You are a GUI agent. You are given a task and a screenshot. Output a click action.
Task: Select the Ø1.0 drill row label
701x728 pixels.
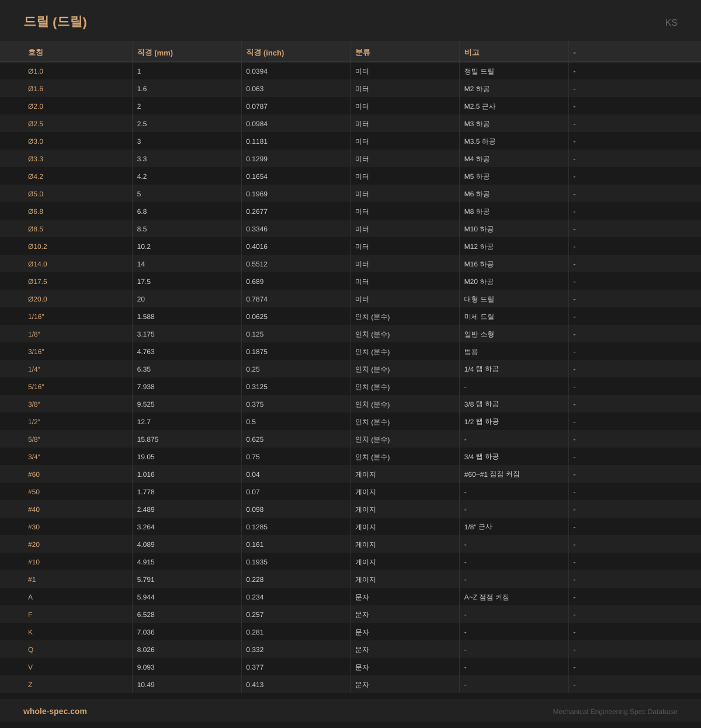(x=36, y=71)
